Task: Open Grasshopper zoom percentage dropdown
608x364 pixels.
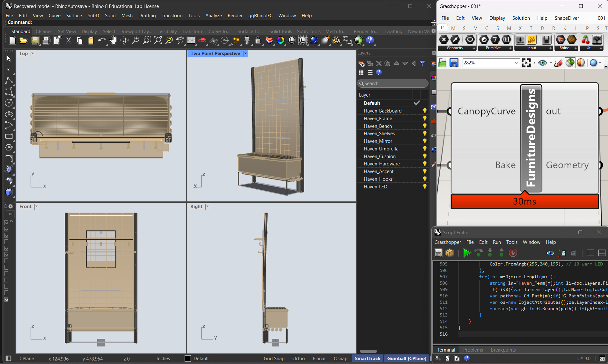Action: (516, 63)
